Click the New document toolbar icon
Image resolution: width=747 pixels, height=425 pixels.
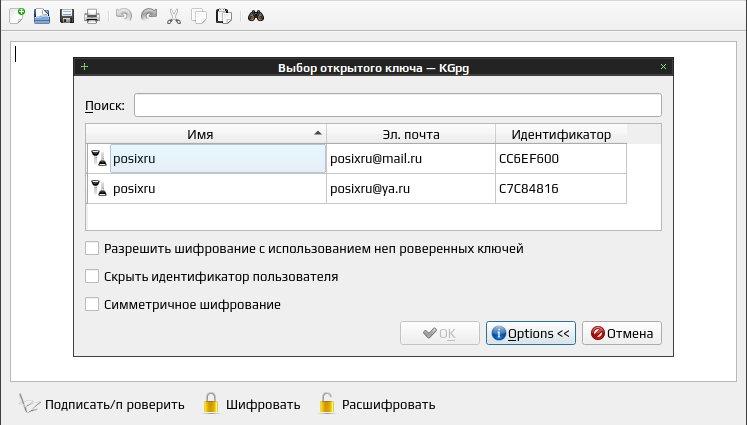17,16
